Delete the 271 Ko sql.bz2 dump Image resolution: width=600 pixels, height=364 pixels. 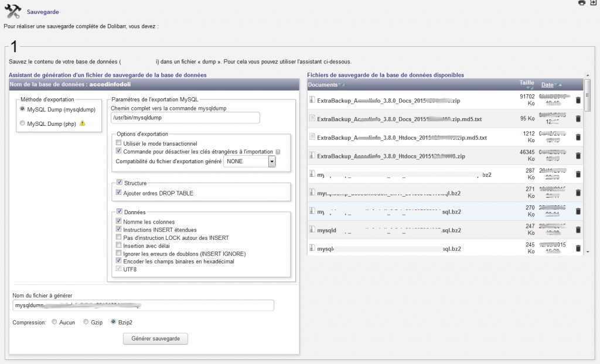(x=578, y=193)
